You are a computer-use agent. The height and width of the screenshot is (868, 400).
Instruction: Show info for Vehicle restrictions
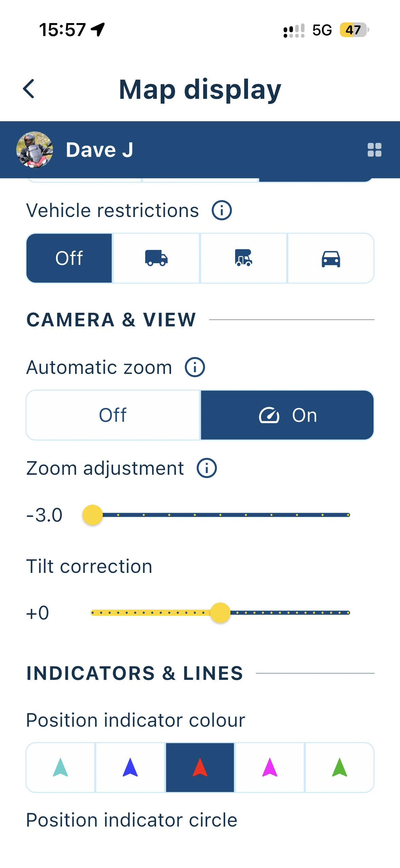222,210
